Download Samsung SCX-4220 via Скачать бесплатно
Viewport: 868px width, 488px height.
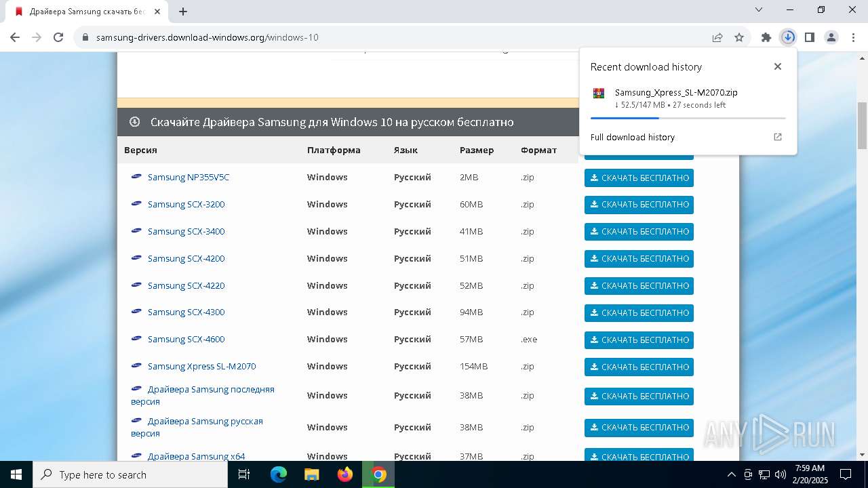[x=639, y=286]
